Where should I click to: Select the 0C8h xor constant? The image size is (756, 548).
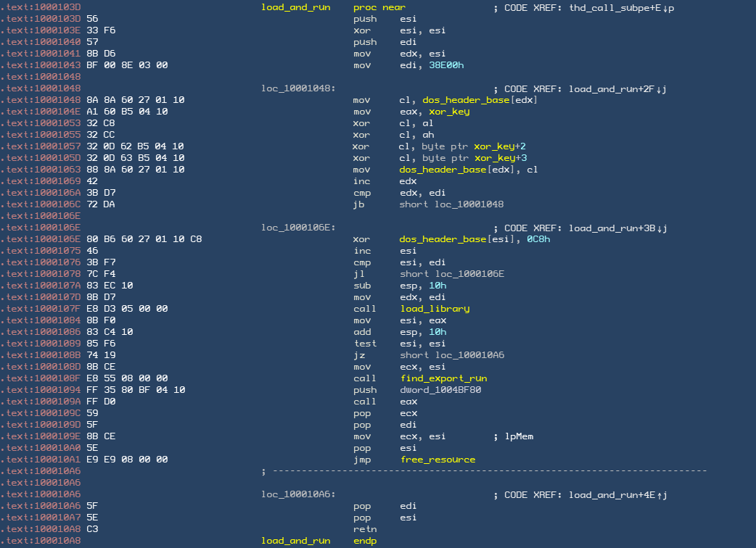pos(538,239)
